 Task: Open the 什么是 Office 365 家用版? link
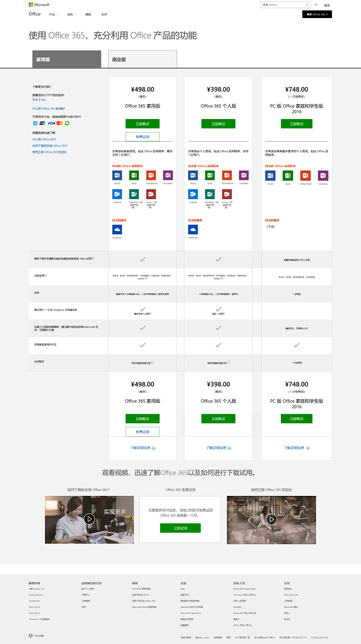(49, 109)
